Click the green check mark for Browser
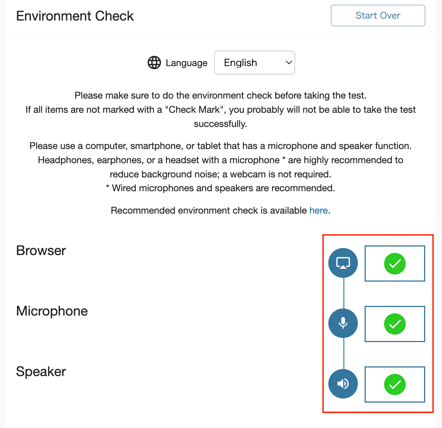 [x=395, y=264]
